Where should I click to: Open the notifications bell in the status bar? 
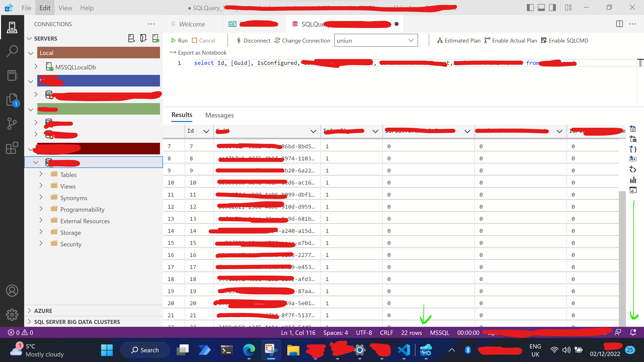(x=633, y=333)
